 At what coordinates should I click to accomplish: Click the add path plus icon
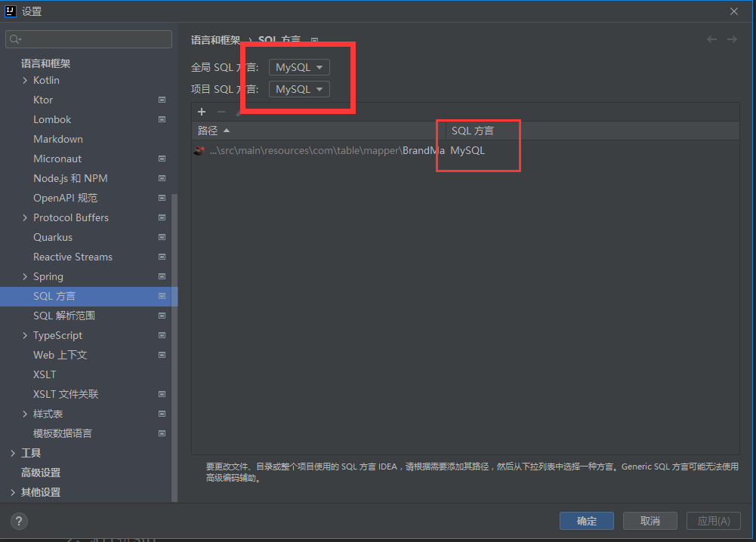pyautogui.click(x=202, y=112)
